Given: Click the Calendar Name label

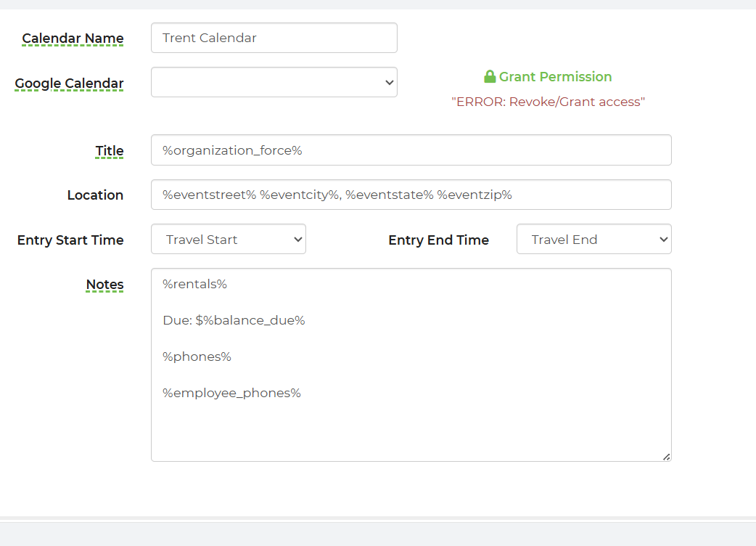Looking at the screenshot, I should coord(73,38).
